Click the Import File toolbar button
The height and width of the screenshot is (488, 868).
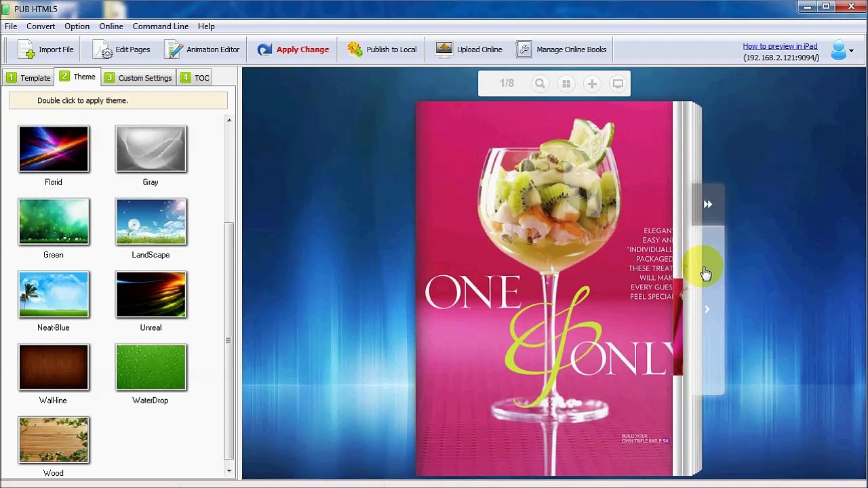tap(46, 49)
